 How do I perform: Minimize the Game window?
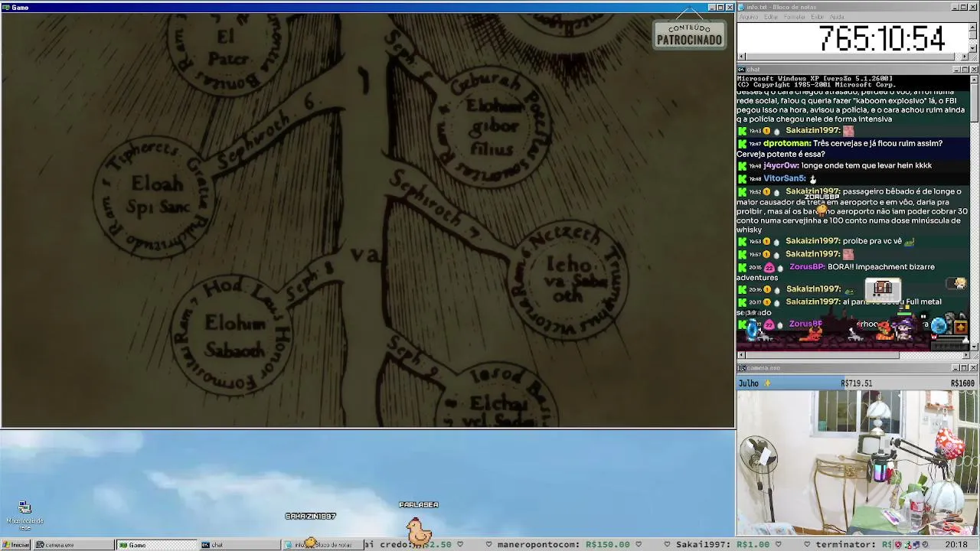click(712, 8)
